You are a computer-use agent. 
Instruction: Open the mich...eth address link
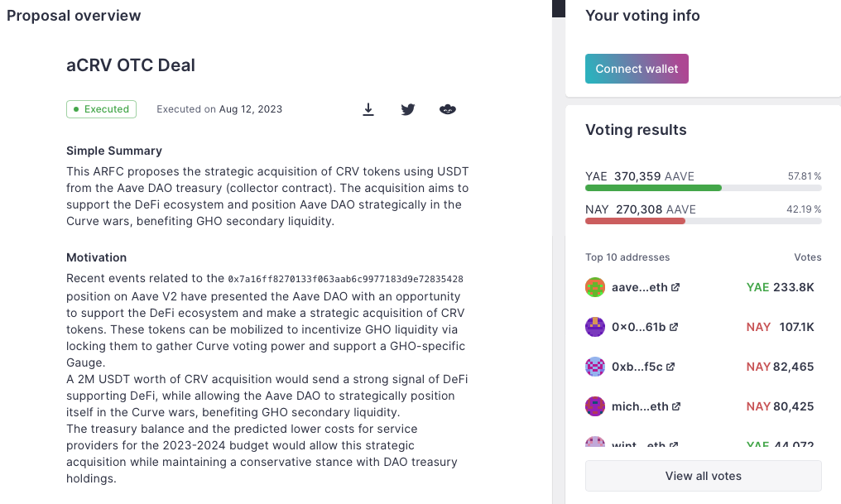[640, 406]
